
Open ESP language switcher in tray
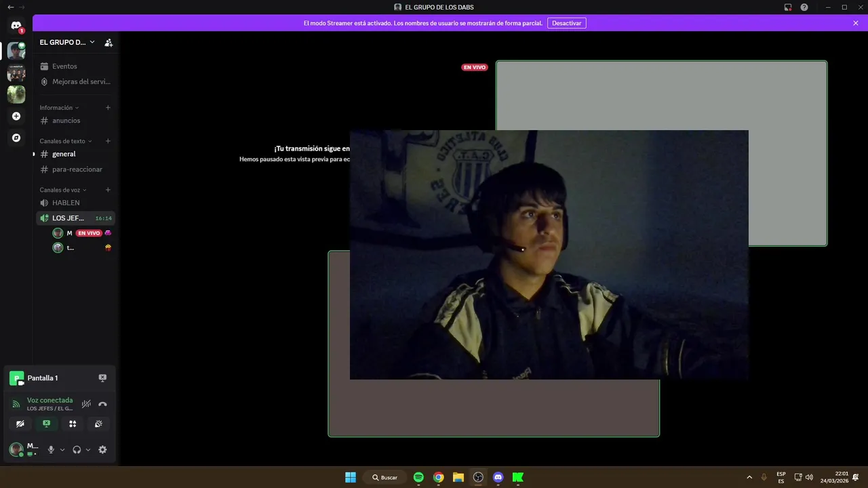point(781,477)
